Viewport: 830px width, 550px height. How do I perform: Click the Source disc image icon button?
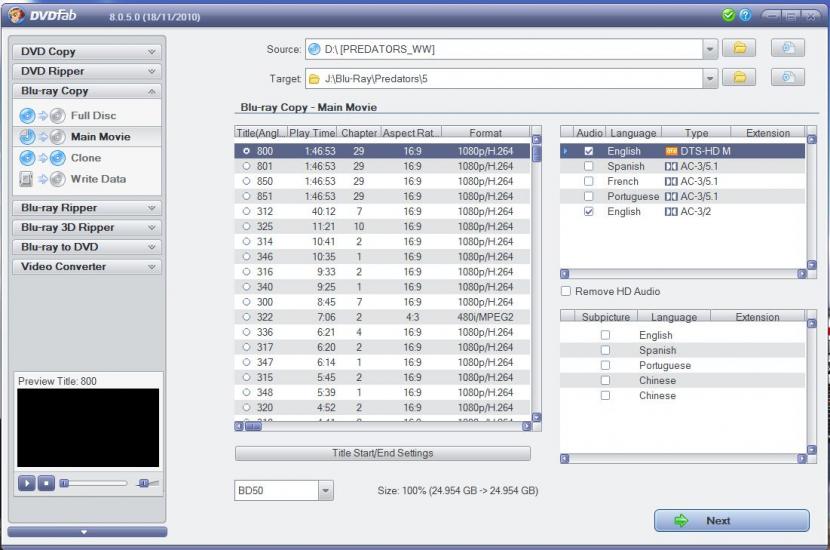pyautogui.click(x=788, y=49)
